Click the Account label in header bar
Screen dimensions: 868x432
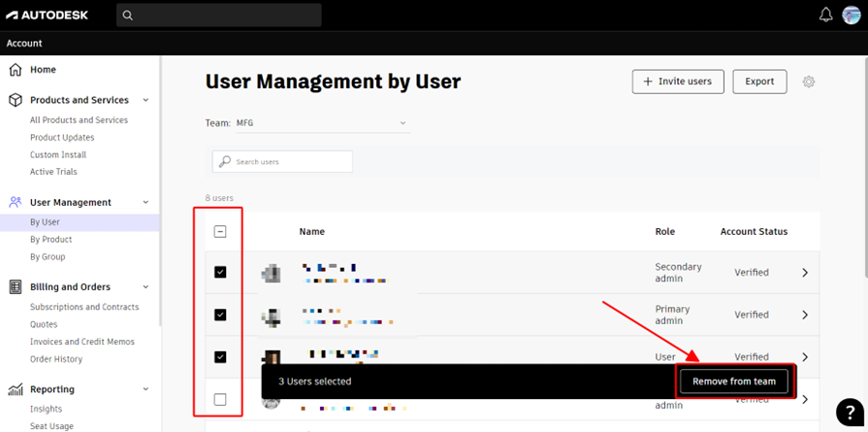pyautogui.click(x=24, y=43)
